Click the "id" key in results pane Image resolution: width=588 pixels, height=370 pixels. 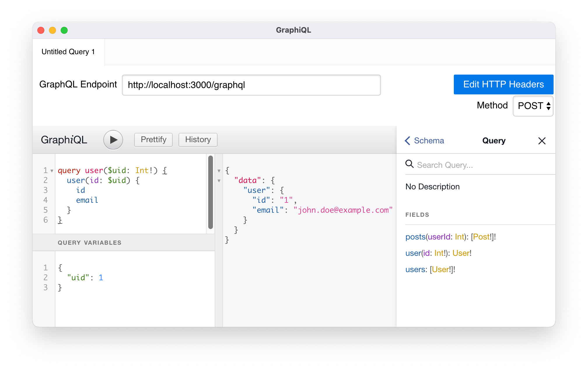[261, 200]
